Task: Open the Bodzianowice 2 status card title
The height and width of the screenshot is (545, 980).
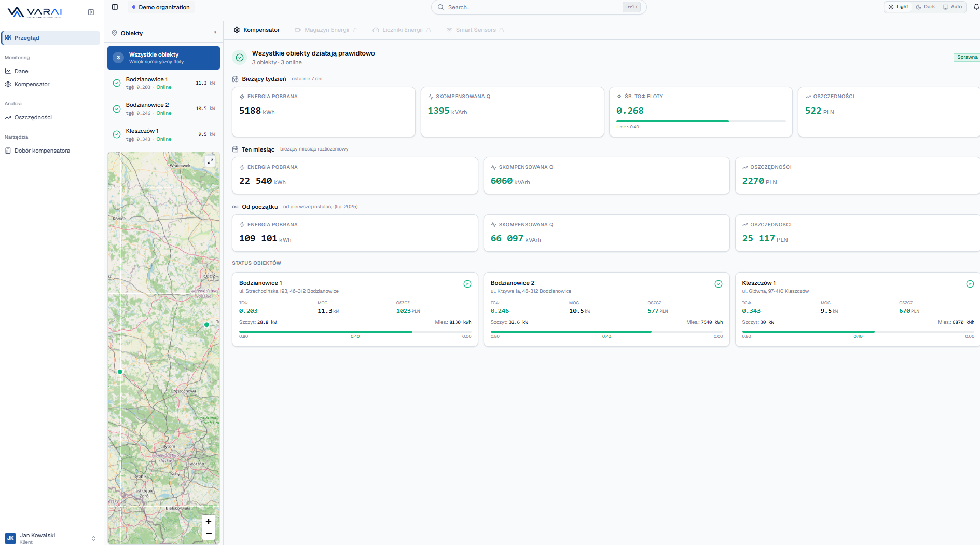Action: (513, 283)
